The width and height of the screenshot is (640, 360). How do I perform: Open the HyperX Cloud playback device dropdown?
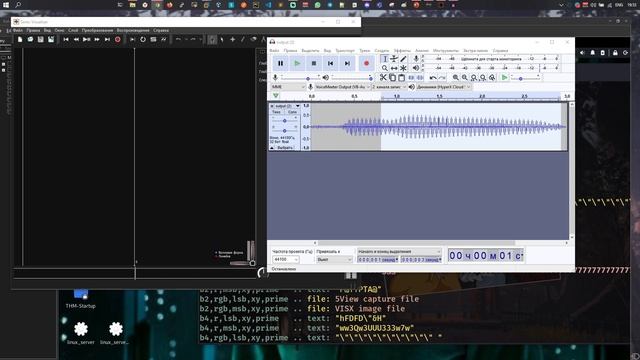click(x=443, y=87)
